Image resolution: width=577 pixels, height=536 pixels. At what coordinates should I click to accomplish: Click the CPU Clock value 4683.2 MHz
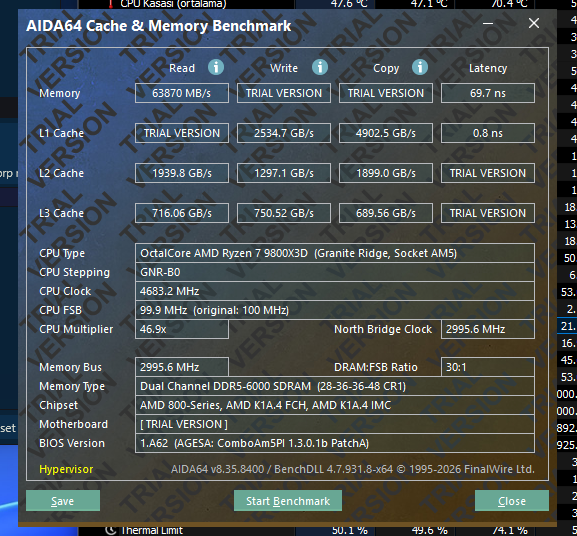pyautogui.click(x=335, y=291)
